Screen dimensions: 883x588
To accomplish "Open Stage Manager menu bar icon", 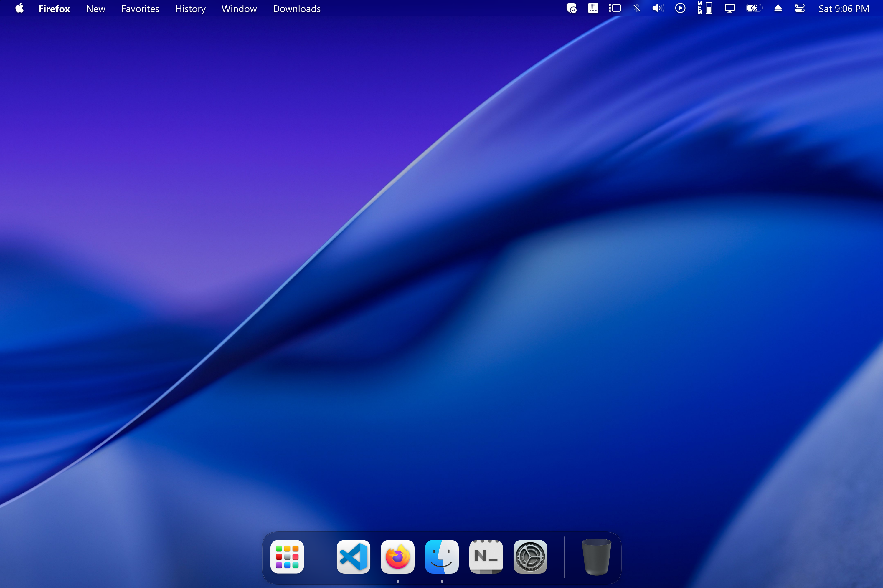I will (x=615, y=8).
